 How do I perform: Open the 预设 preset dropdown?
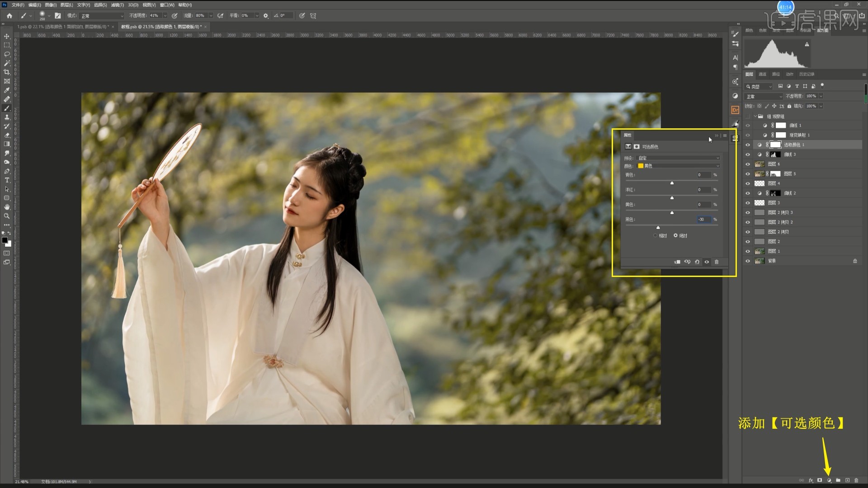[678, 158]
